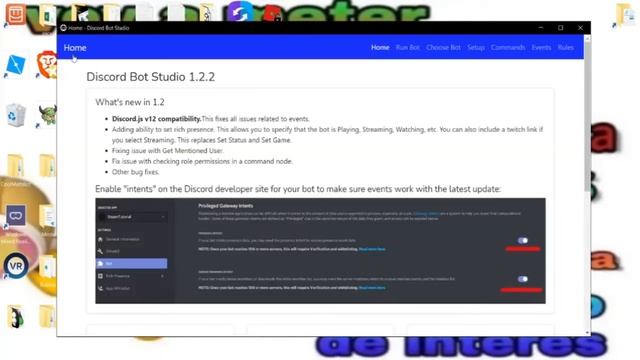Select the Home item in the right navigation menu
The width and height of the screenshot is (640, 360).
[380, 47]
